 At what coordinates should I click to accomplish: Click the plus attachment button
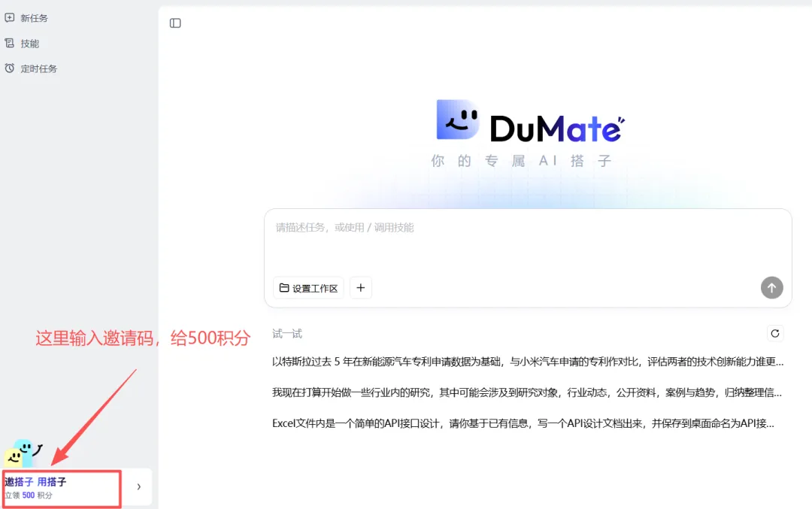click(x=361, y=287)
